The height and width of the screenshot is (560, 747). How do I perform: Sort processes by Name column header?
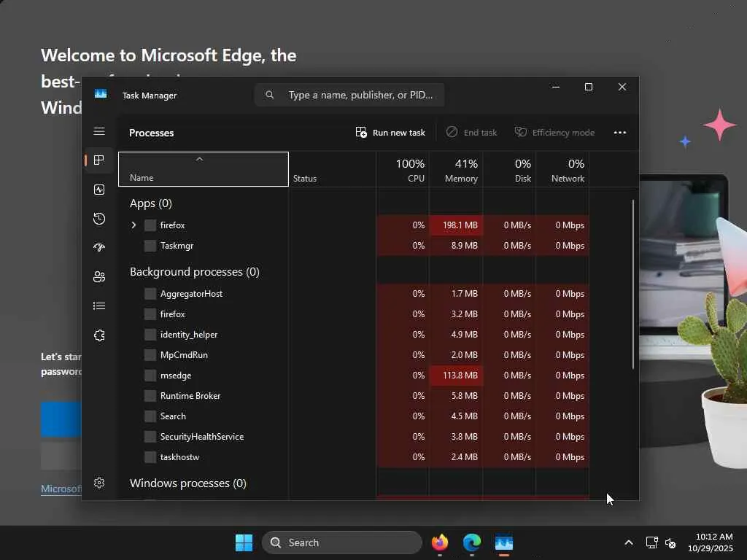click(x=204, y=169)
